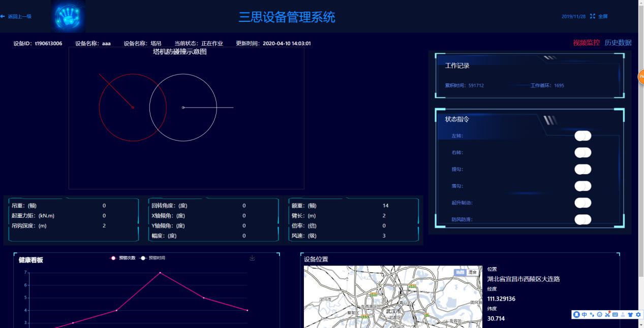The width and height of the screenshot is (644, 328).
Task: Toggle the 落勾 switch
Action: point(582,186)
